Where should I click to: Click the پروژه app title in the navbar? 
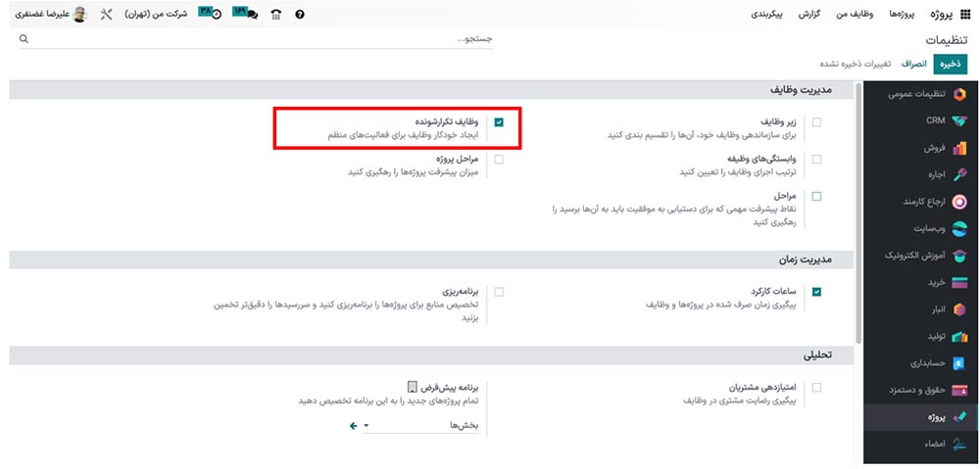(x=940, y=15)
